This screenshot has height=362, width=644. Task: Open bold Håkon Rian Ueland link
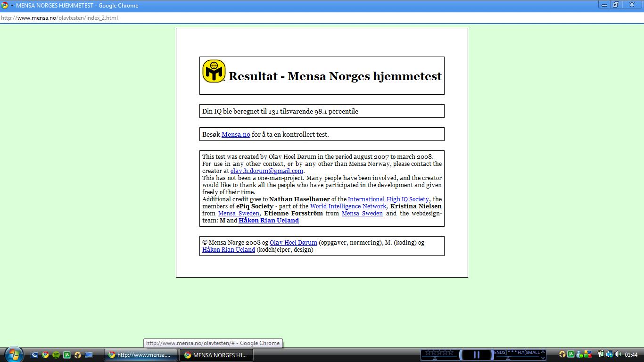(269, 221)
